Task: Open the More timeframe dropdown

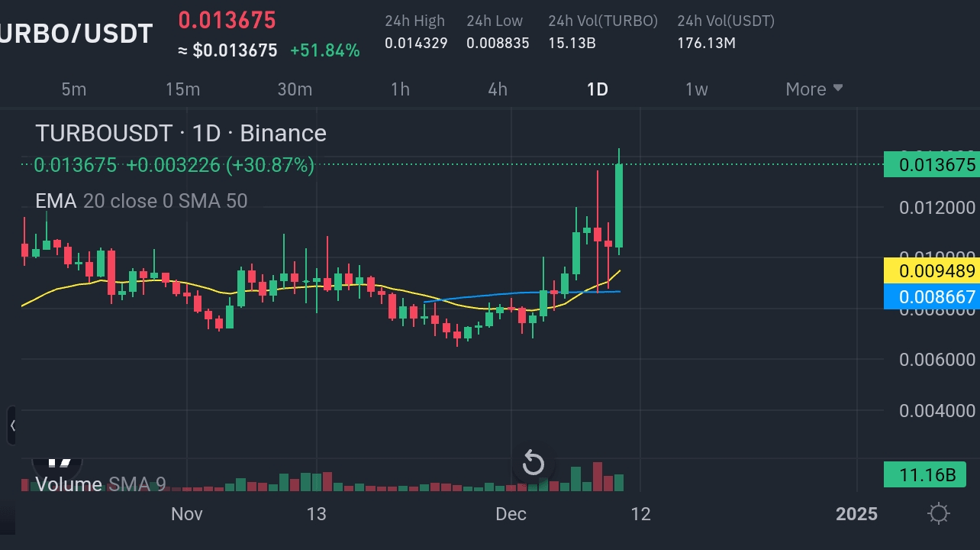Action: [812, 89]
